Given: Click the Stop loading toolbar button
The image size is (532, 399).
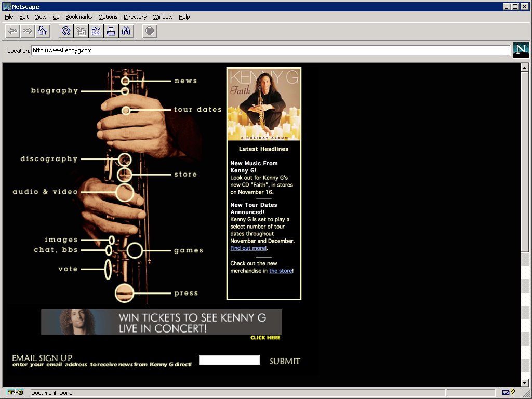Looking at the screenshot, I should (150, 31).
